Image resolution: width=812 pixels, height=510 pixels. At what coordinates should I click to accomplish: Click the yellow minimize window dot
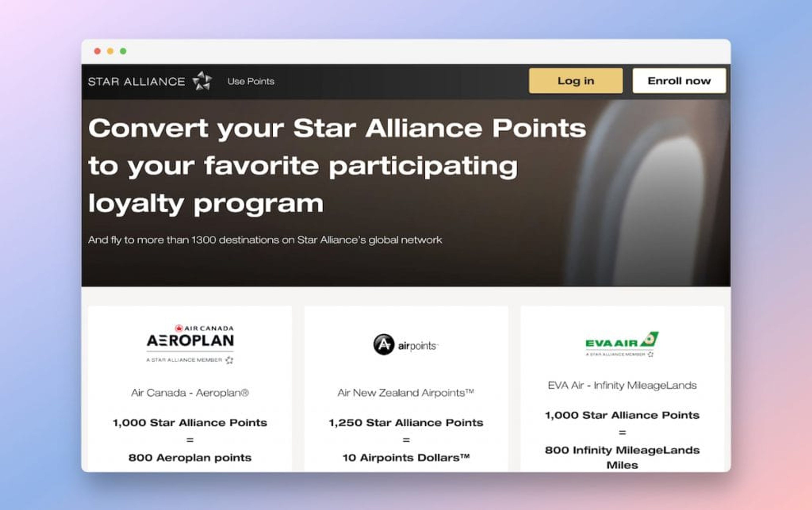pyautogui.click(x=110, y=51)
